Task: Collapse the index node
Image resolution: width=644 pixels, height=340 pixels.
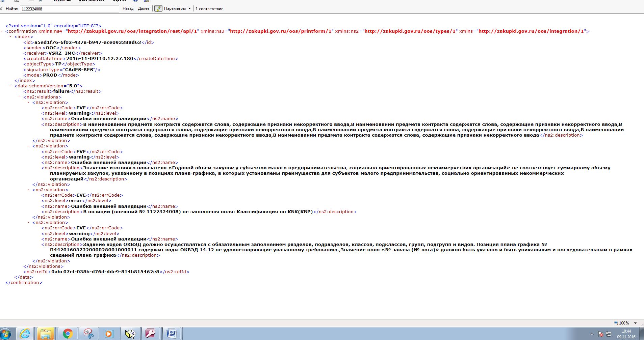Action: 11,37
